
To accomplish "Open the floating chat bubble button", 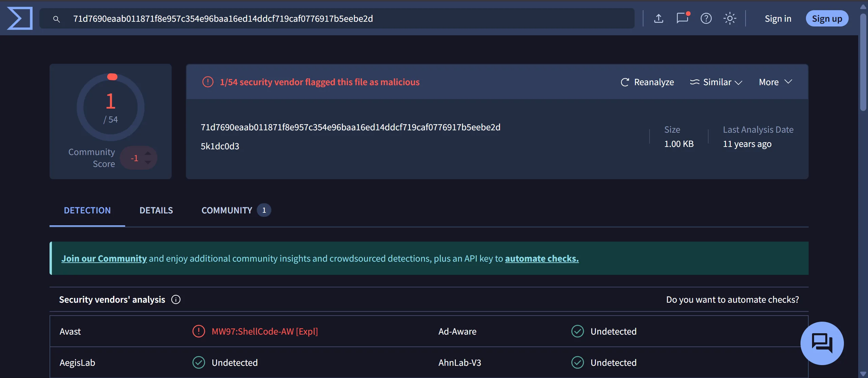I will click(822, 343).
